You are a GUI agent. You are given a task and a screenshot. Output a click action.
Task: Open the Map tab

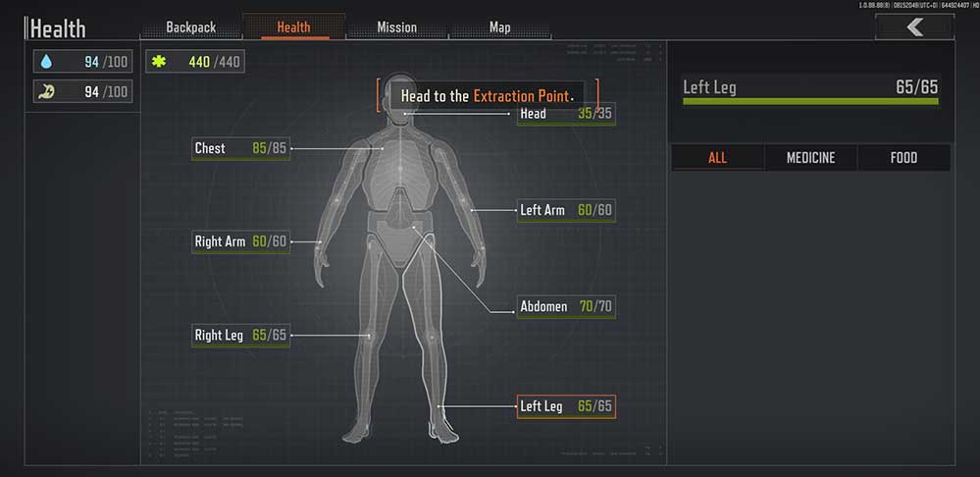[500, 27]
